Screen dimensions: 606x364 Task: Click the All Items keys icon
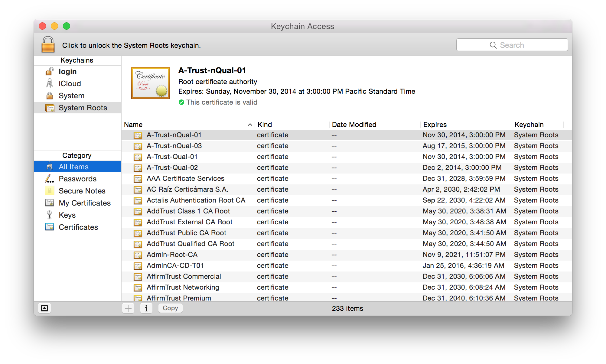coord(49,167)
